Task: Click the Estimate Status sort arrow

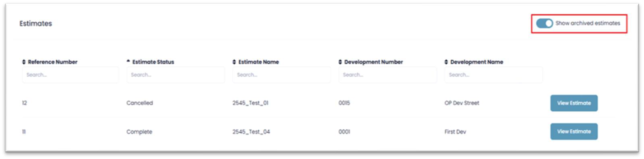Action: 128,61
